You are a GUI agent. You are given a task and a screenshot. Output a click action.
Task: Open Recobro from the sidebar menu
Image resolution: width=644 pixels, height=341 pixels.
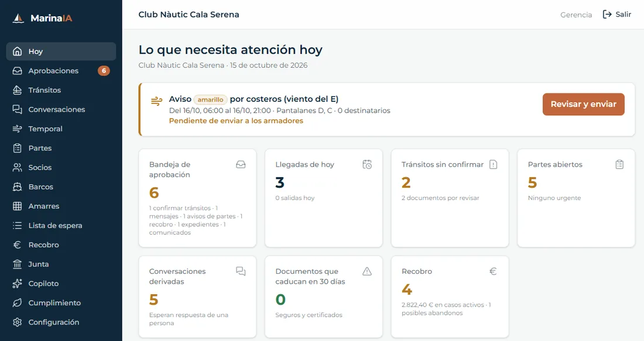point(61,244)
